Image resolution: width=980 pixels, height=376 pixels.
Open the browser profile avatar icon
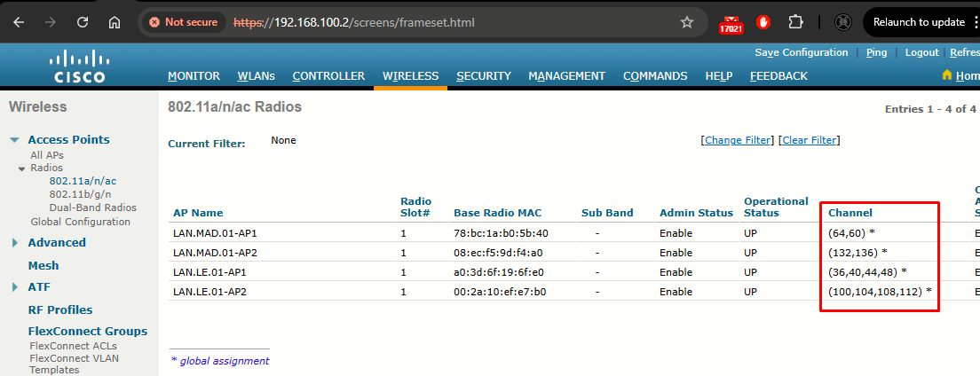click(844, 22)
